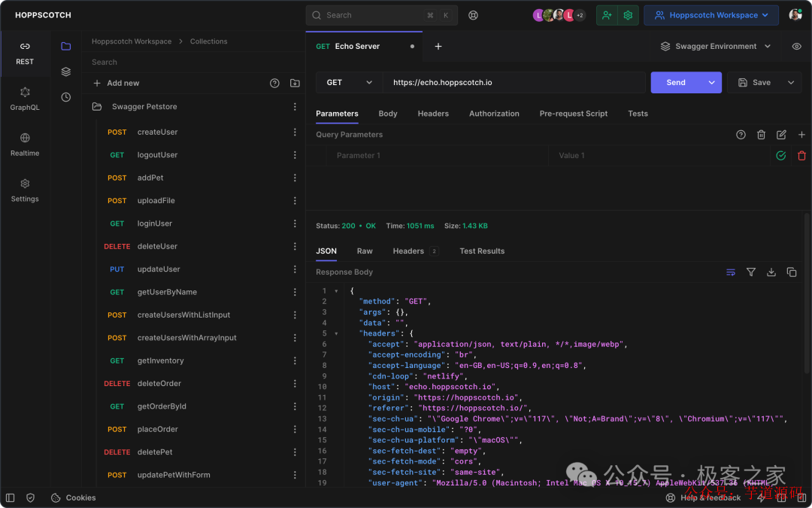812x508 pixels.
Task: Open Settings in the left sidebar
Action: (x=25, y=190)
